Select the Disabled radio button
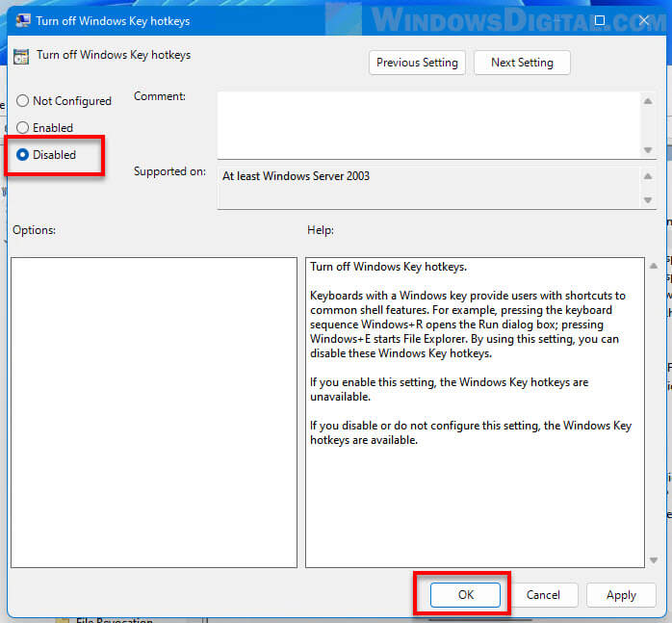Viewport: 672px width, 623px height. pyautogui.click(x=22, y=154)
